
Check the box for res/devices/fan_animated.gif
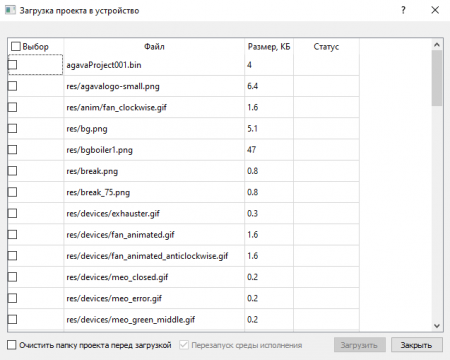tap(12, 235)
